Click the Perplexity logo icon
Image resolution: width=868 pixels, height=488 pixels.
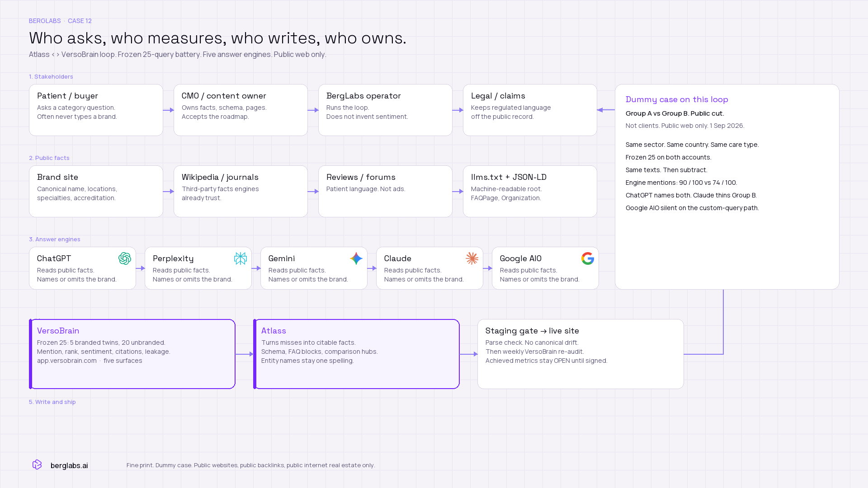coord(241,258)
